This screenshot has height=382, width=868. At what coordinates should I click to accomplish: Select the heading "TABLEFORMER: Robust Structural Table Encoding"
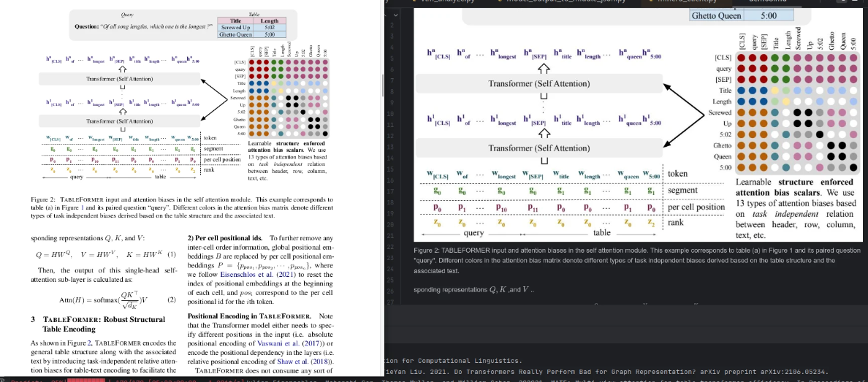click(x=97, y=324)
